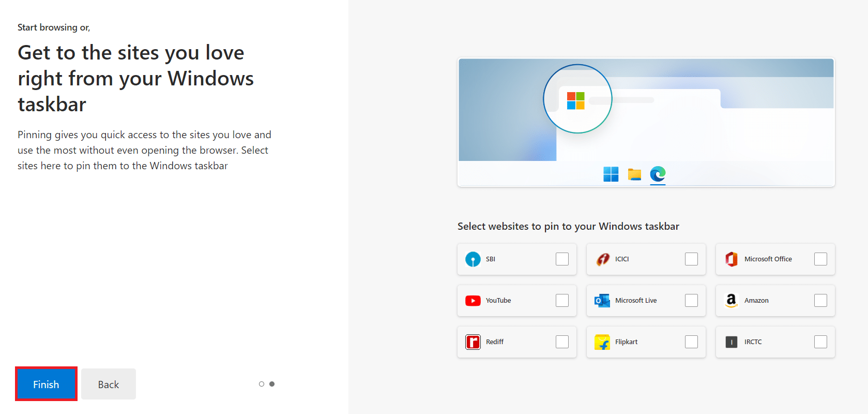Jump to first page indicator dot
Screen dimensions: 868x414
click(x=262, y=384)
